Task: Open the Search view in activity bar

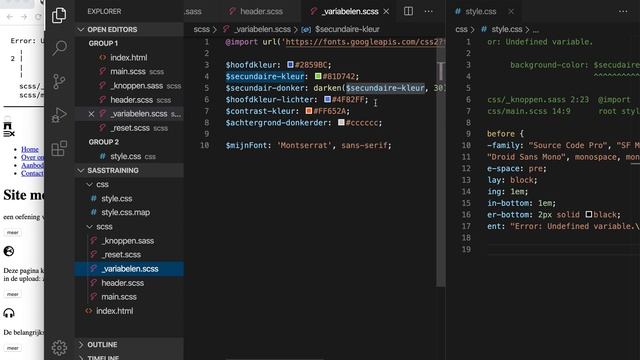Action: tap(59, 48)
